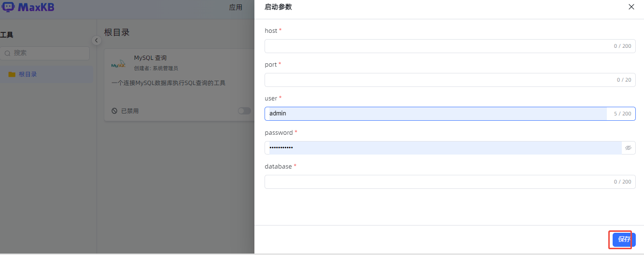Toggle password visibility eye icon
Viewport: 644px width, 255px height.
628,148
